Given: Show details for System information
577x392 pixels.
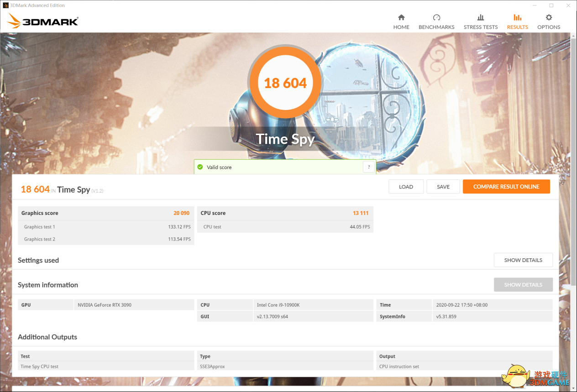Looking at the screenshot, I should pos(523,285).
